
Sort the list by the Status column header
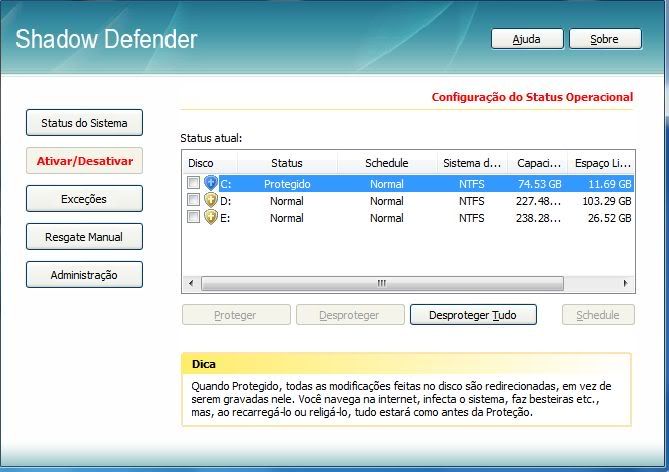point(287,163)
